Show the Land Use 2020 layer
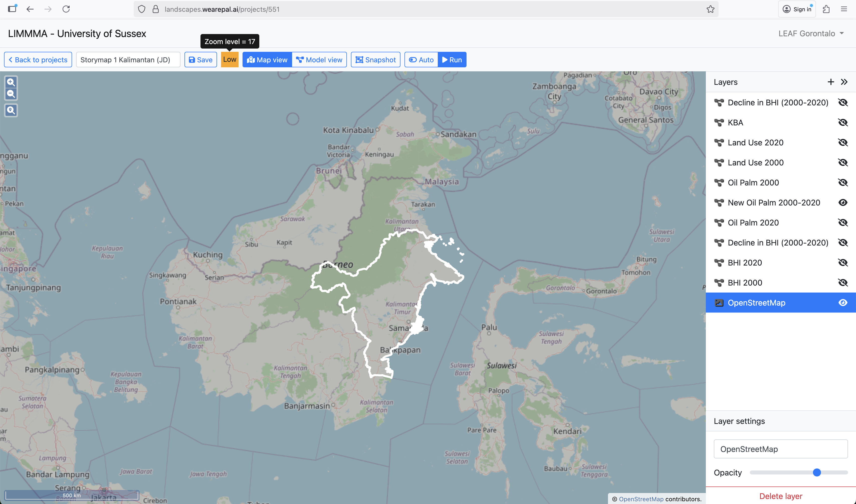Image resolution: width=856 pixels, height=504 pixels. tap(843, 143)
